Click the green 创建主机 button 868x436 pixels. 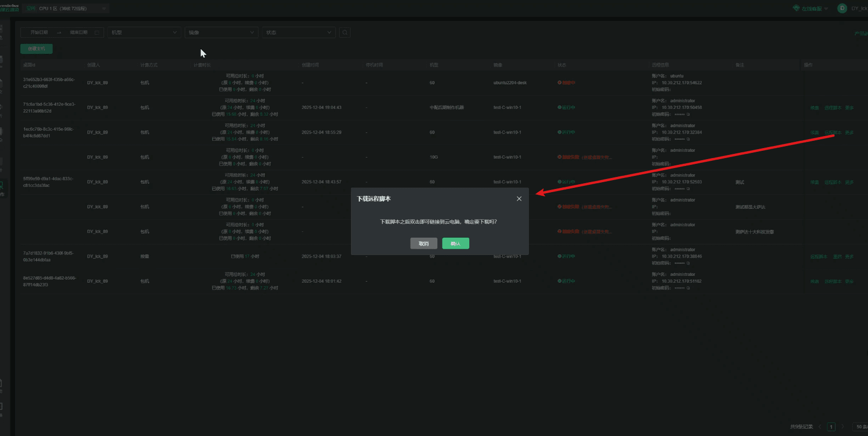click(36, 49)
